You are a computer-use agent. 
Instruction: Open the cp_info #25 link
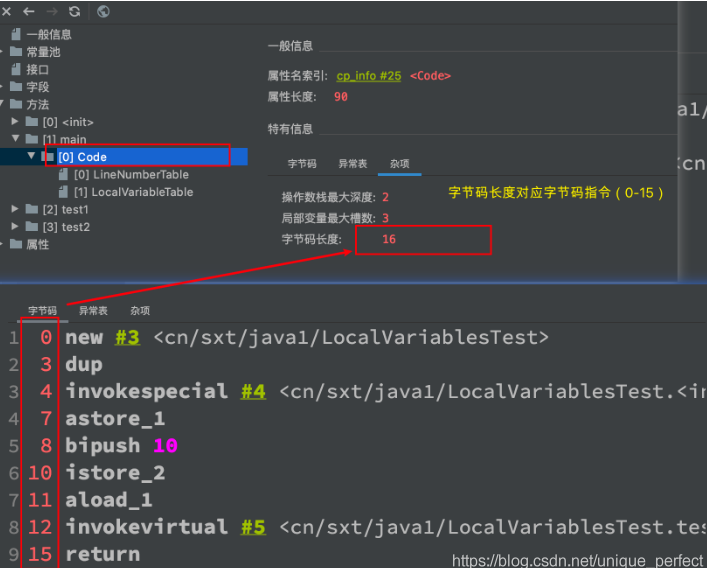pos(369,76)
